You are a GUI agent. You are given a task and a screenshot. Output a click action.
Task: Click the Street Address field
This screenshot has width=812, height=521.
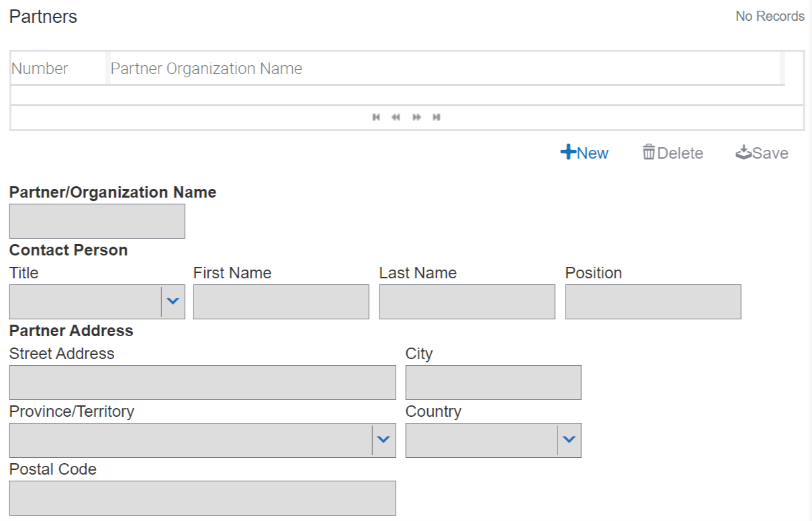coord(202,383)
